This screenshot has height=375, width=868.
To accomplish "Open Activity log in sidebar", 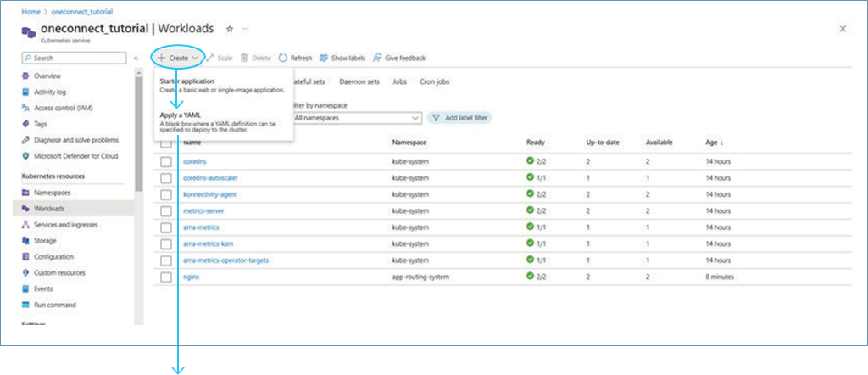I will [x=50, y=92].
